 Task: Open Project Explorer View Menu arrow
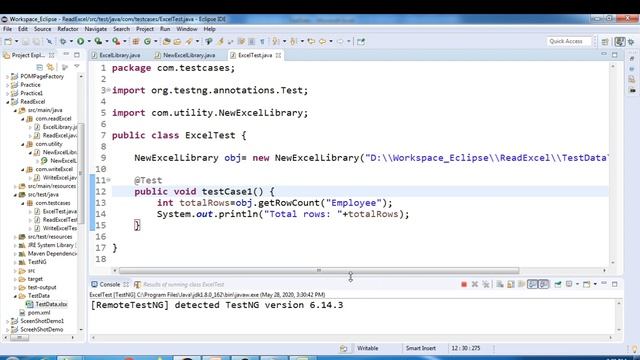coord(77,67)
